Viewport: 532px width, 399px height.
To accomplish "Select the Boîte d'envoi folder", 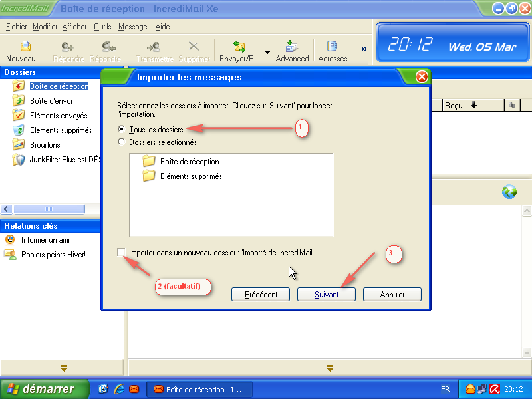I will [51, 101].
